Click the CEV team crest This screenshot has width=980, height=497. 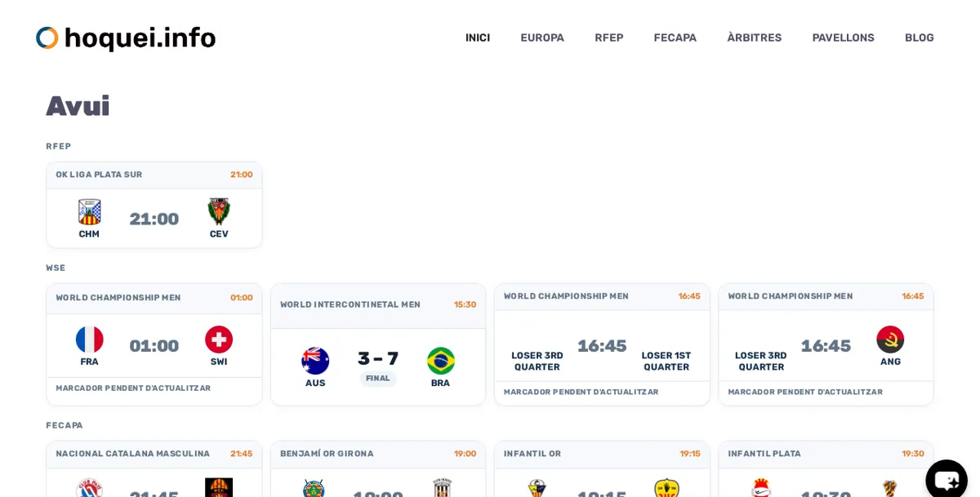pos(219,212)
